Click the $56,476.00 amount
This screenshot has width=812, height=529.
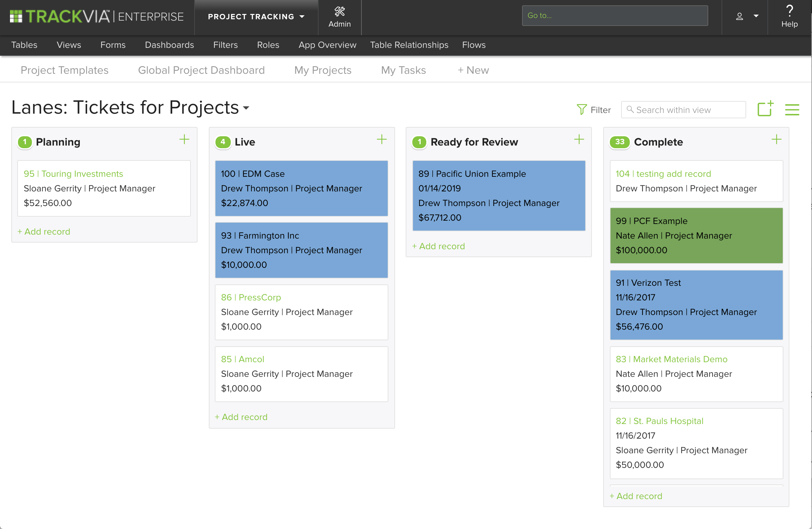click(639, 327)
